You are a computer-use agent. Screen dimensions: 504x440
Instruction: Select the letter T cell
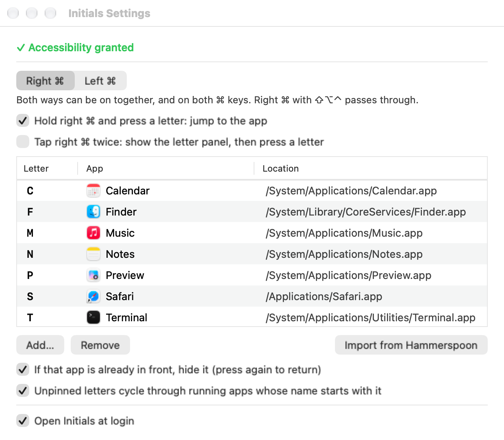(30, 318)
